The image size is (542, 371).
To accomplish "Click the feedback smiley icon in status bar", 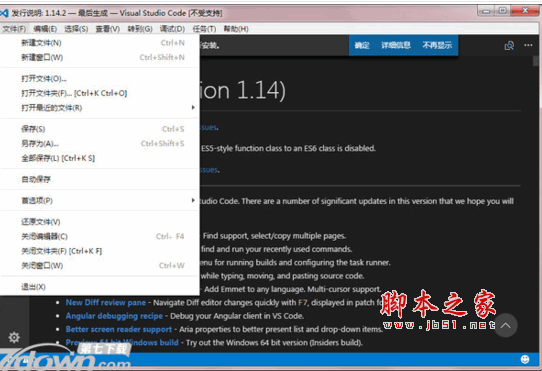I will tap(525, 359).
